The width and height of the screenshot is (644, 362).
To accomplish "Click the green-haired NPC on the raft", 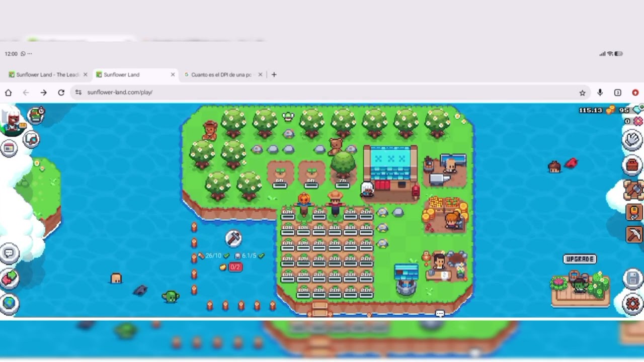I will click(579, 285).
